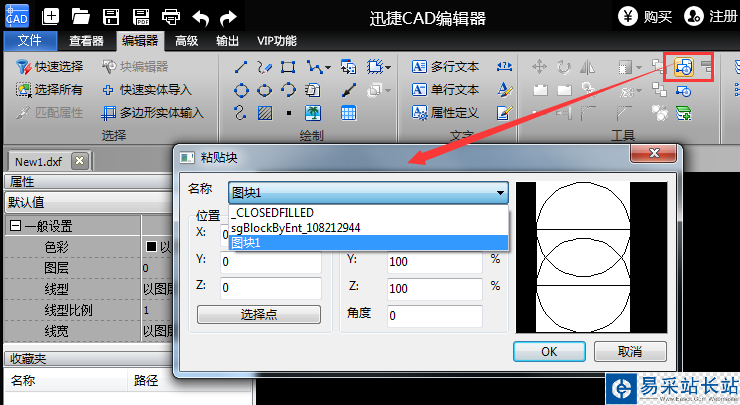Select the Circle drawing tool
This screenshot has width=740, height=405.
241,90
